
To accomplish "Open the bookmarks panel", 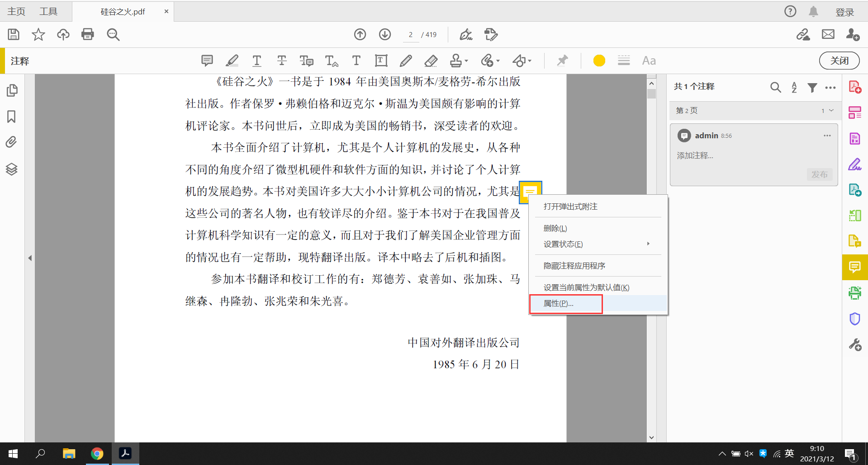I will (12, 117).
